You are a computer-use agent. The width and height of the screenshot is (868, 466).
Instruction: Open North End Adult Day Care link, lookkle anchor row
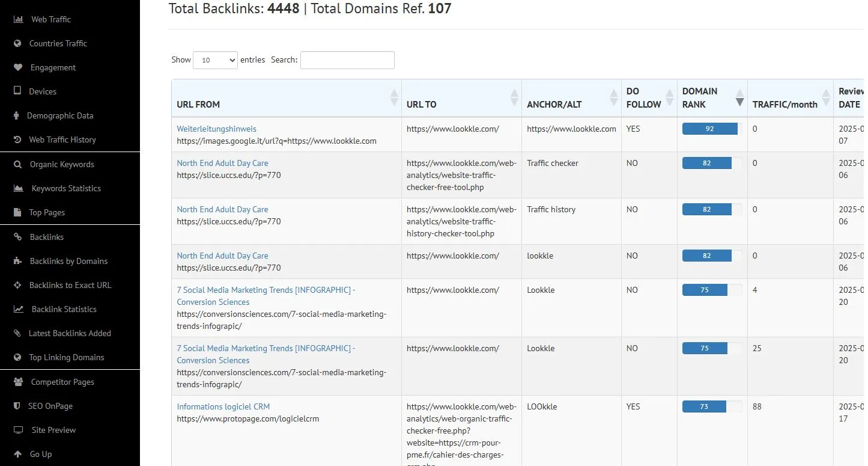[222, 256]
